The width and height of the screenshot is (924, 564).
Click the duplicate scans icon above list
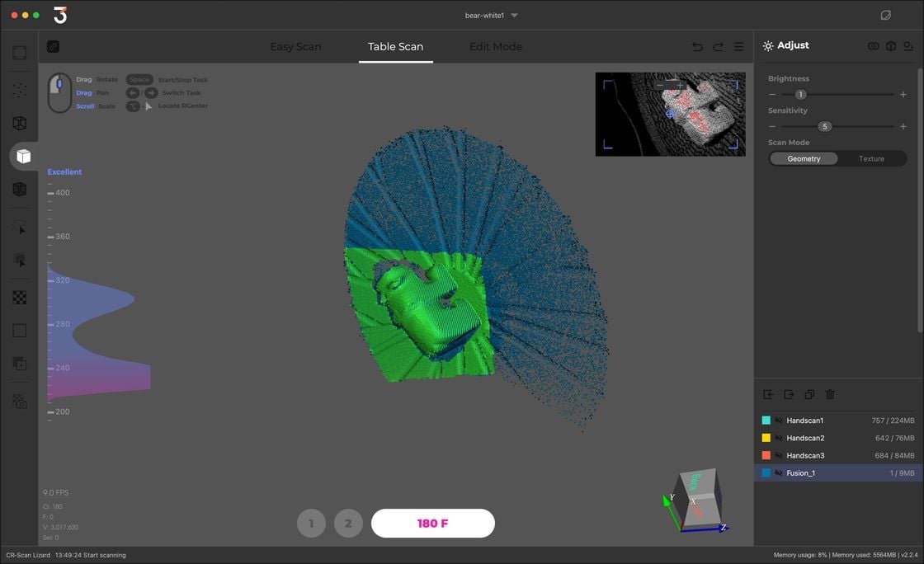pos(809,395)
